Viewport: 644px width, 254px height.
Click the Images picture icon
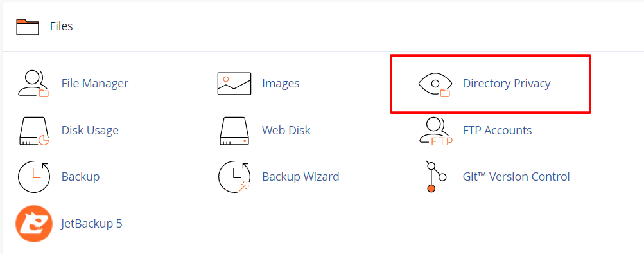(x=234, y=84)
